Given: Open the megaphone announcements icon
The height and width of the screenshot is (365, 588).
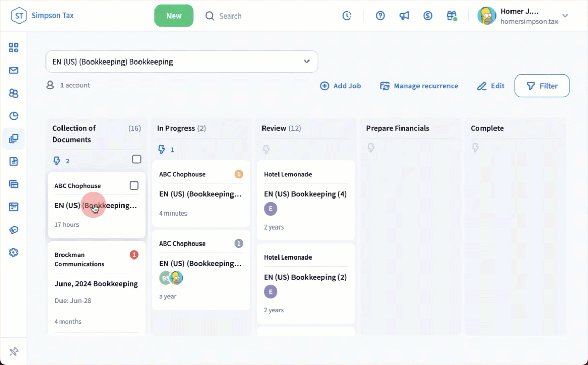Looking at the screenshot, I should tap(404, 16).
